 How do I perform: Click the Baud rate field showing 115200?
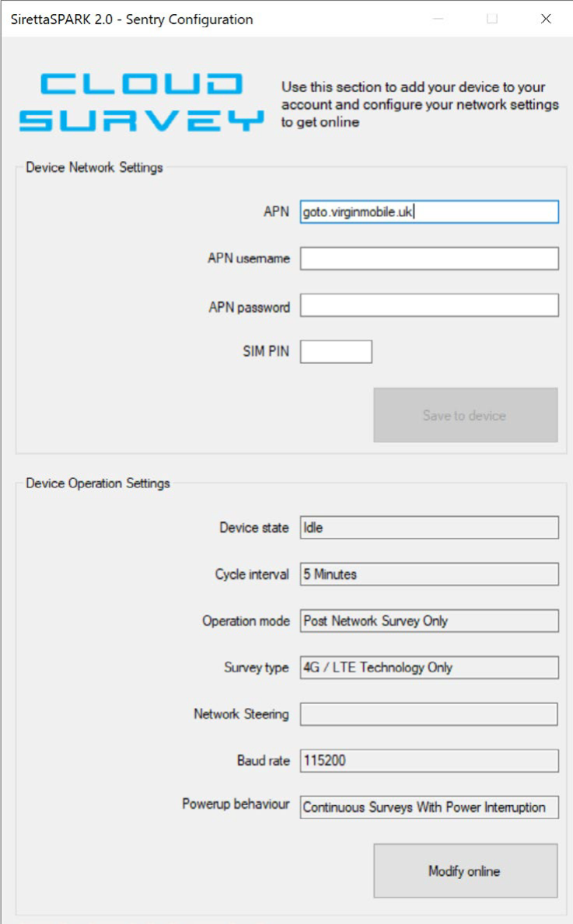(x=429, y=761)
